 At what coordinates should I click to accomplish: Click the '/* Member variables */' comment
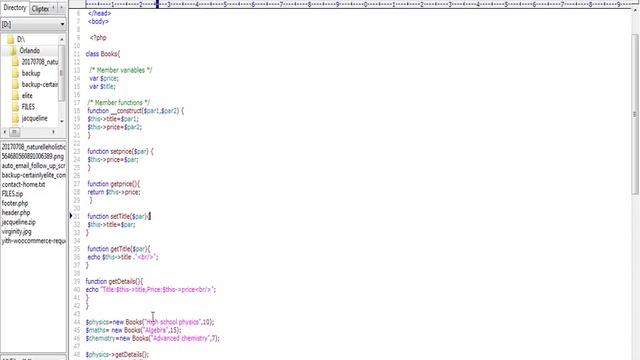[121, 70]
